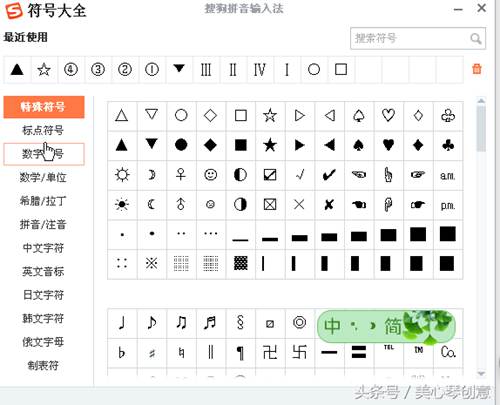Viewport: 500px width, 405px height.
Task: Insert the thin cross symbol ×
Action: 299,204
